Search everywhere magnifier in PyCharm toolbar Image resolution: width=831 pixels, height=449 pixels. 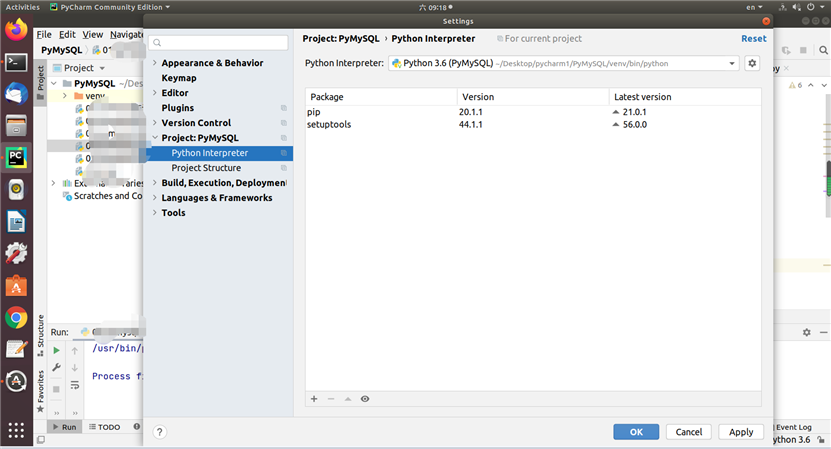point(823,50)
